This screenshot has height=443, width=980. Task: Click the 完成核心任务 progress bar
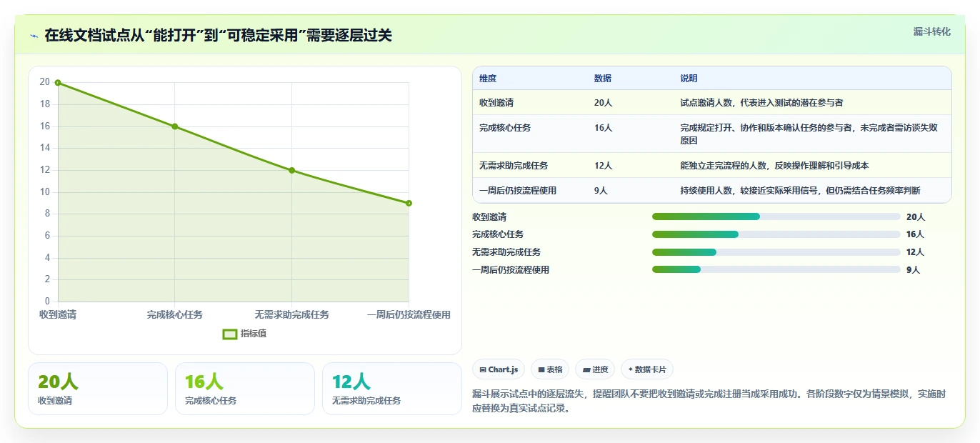[776, 234]
